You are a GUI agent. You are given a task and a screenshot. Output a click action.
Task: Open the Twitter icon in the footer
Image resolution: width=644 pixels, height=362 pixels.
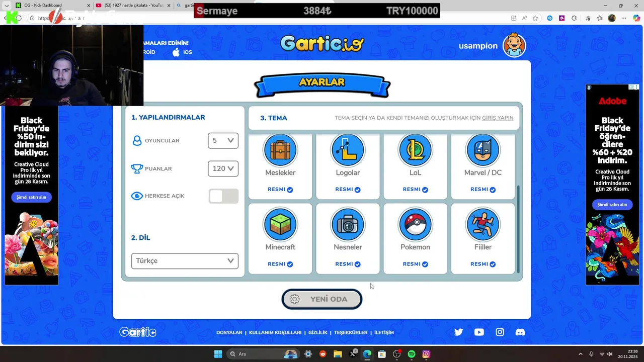click(x=458, y=332)
